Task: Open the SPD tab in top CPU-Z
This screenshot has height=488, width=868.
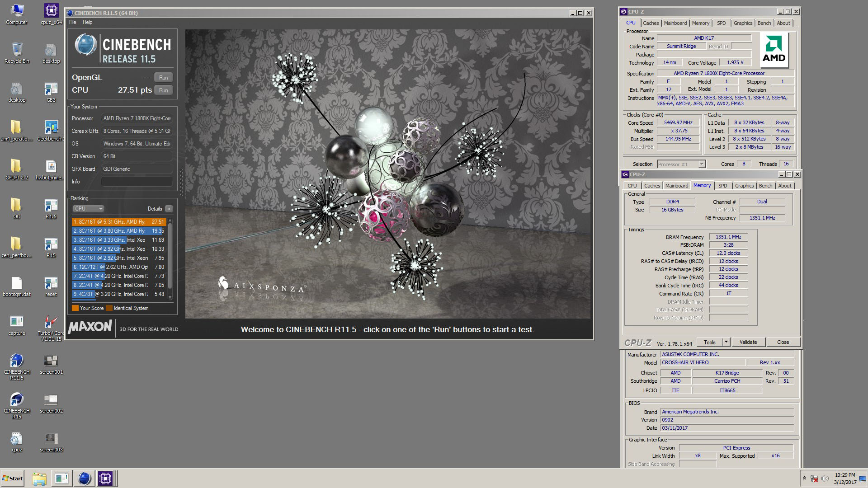Action: (x=722, y=23)
